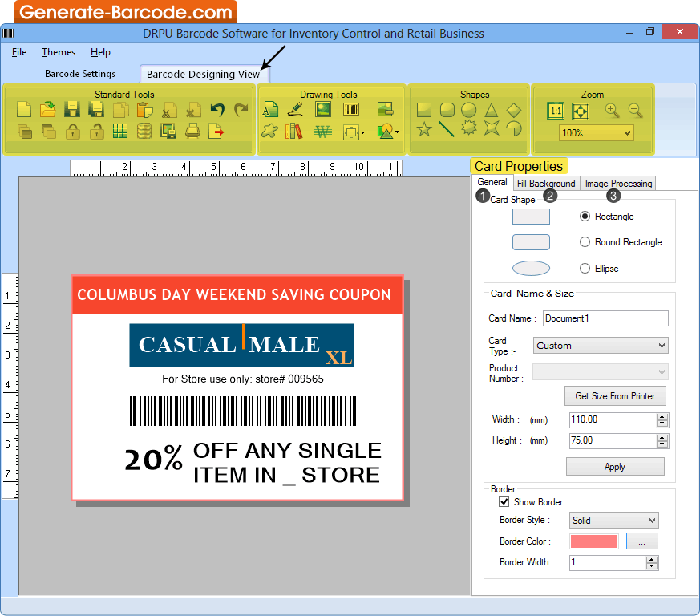Select the pen signature drawing tool
The image size is (700, 616).
coord(295,109)
